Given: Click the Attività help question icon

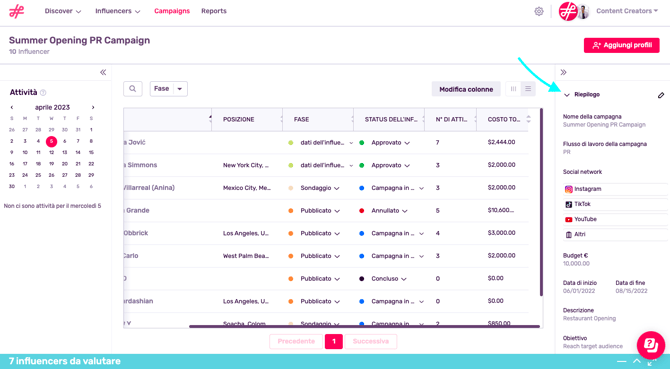Looking at the screenshot, I should (x=43, y=93).
